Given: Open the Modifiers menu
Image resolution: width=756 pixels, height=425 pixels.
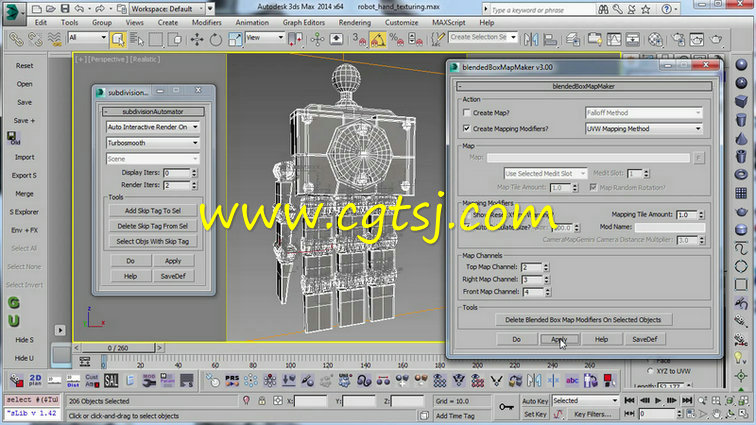Looking at the screenshot, I should (206, 23).
